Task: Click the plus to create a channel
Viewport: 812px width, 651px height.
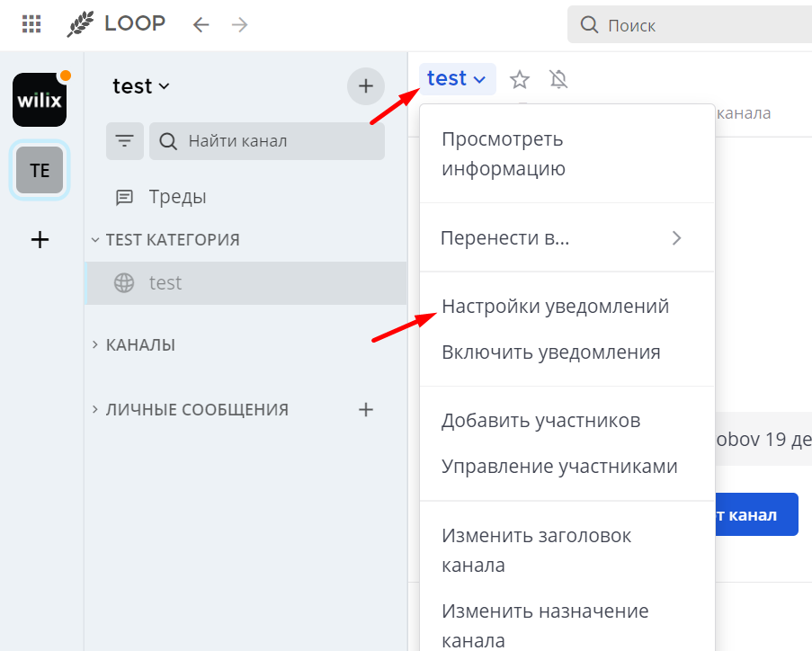Action: pos(365,85)
